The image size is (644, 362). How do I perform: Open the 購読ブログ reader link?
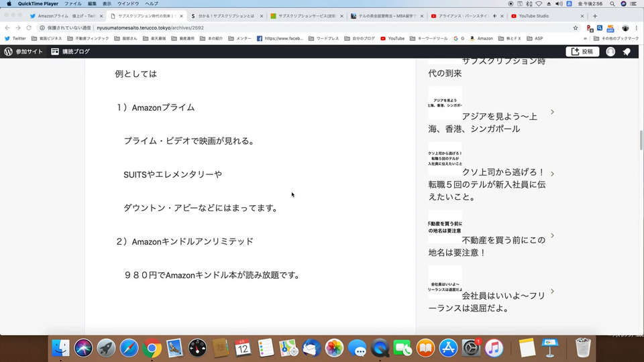click(x=70, y=52)
